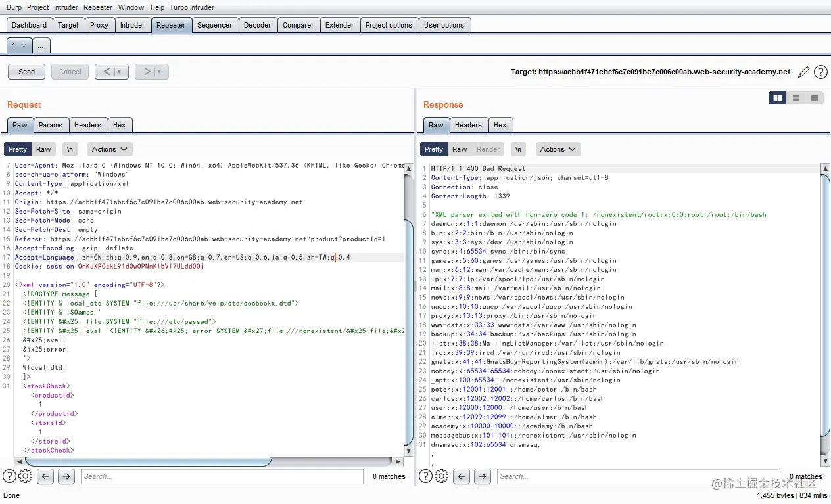Go back to previous request
The width and height of the screenshot is (831, 504).
click(x=106, y=72)
